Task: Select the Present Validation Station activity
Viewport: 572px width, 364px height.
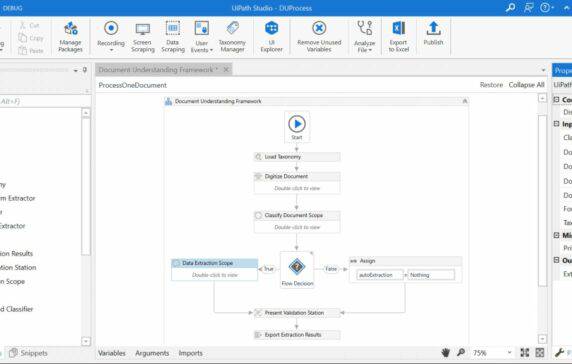Action: pyautogui.click(x=297, y=313)
